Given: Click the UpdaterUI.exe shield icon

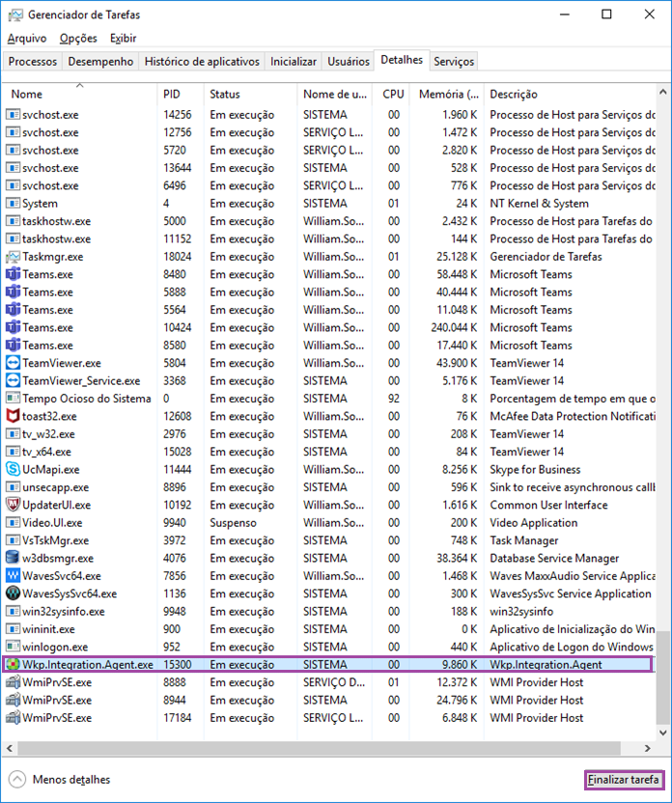Looking at the screenshot, I should click(13, 505).
